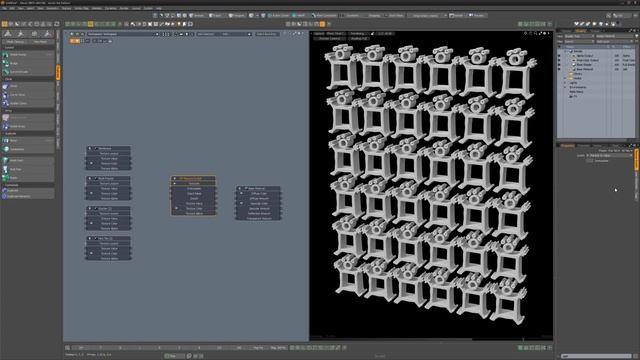This screenshot has height=360, width=640.
Task: Open the Layer dropdown in Properties panel
Action: (x=610, y=156)
